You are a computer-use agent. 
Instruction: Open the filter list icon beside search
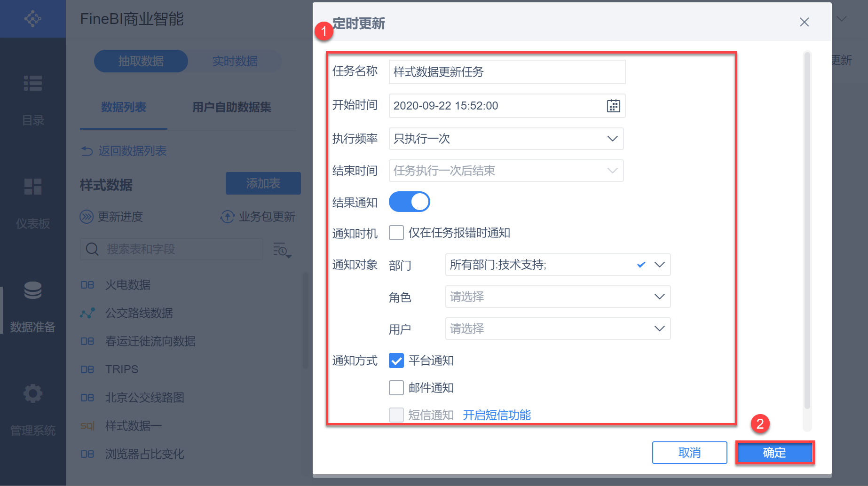coord(283,250)
